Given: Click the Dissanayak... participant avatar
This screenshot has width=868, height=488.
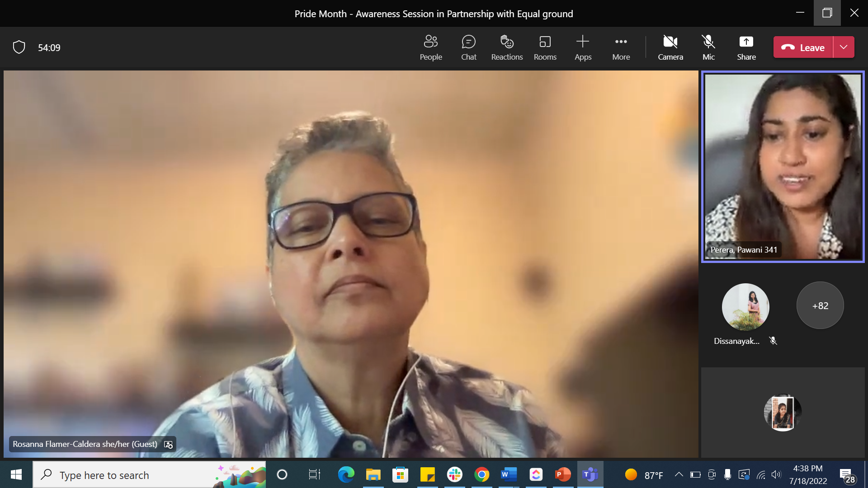Looking at the screenshot, I should point(745,306).
